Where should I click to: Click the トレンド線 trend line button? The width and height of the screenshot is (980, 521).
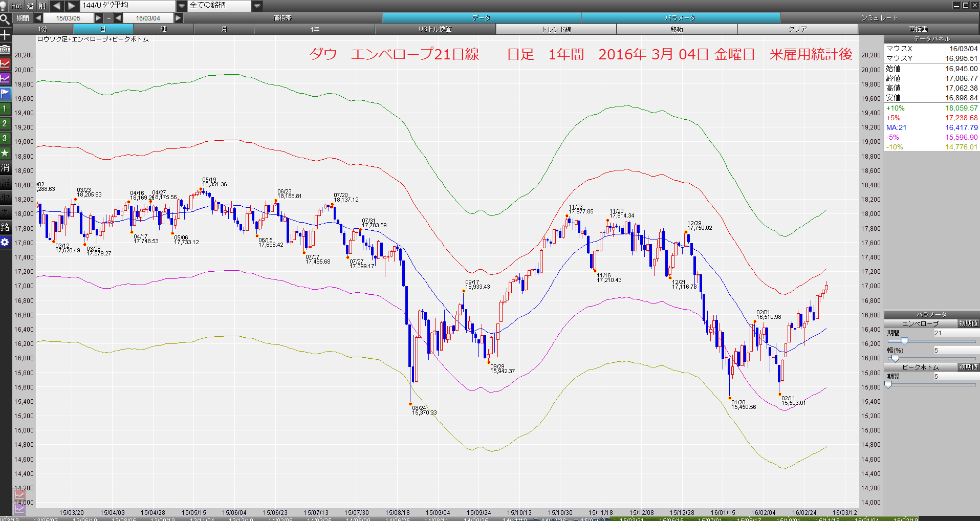pos(556,29)
